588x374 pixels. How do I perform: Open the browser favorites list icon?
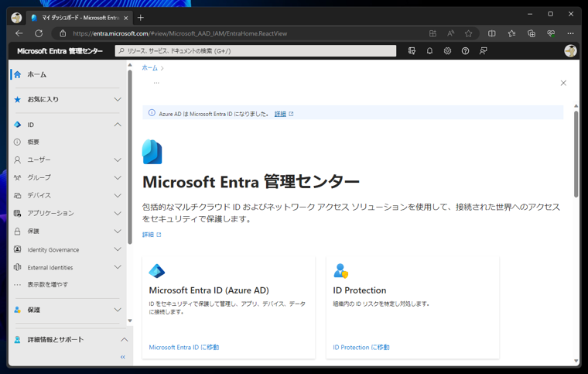pyautogui.click(x=511, y=33)
